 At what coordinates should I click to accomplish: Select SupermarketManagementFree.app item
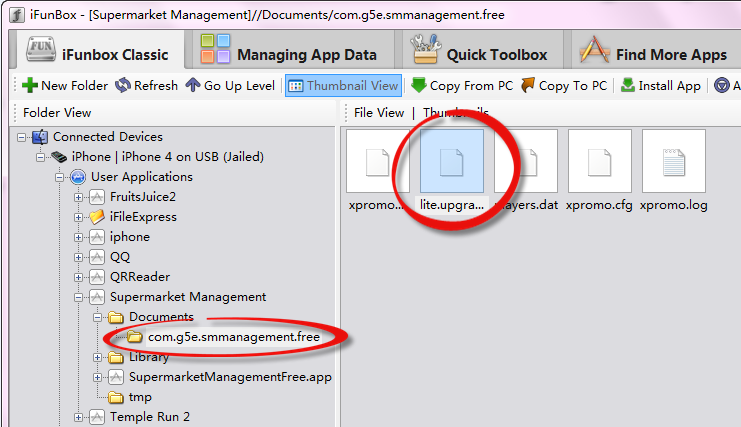tap(230, 377)
